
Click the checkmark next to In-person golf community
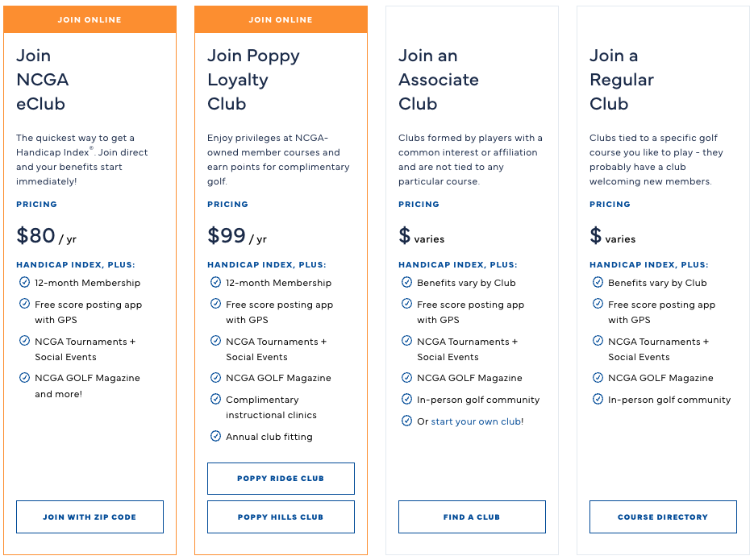click(406, 400)
